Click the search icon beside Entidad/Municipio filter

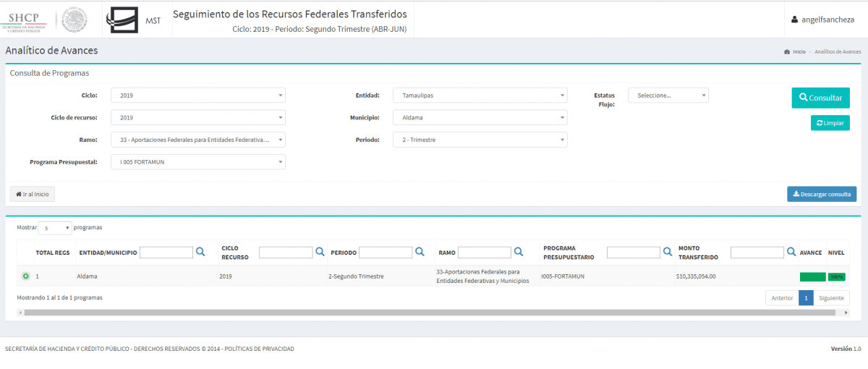point(200,253)
